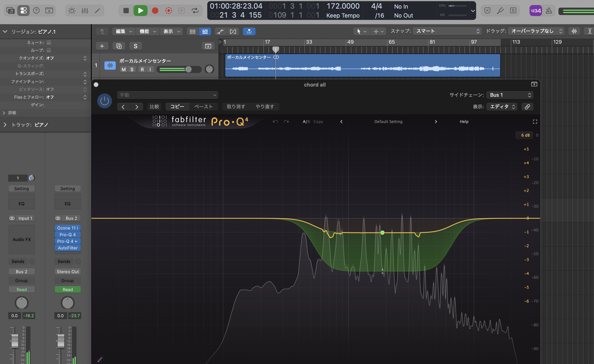
Task: Open the Library icon in the control bar
Action: 10,11
